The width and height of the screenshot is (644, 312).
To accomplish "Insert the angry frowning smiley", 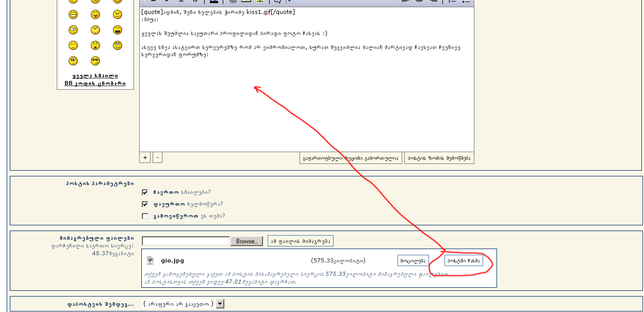I will [118, 14].
